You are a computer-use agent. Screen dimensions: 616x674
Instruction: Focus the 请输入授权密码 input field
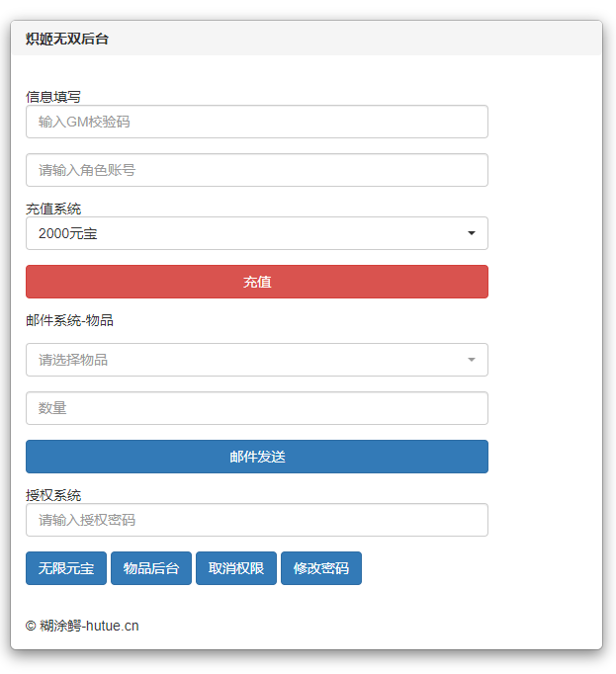(x=257, y=520)
